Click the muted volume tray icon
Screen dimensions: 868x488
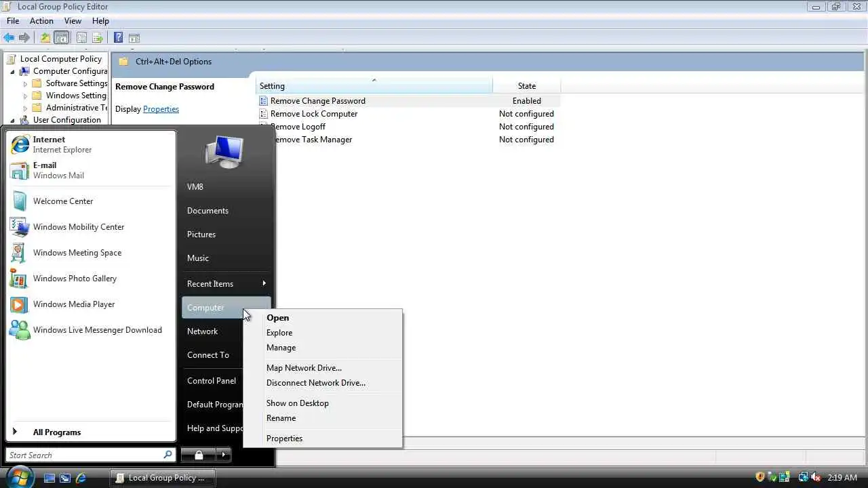(816, 478)
